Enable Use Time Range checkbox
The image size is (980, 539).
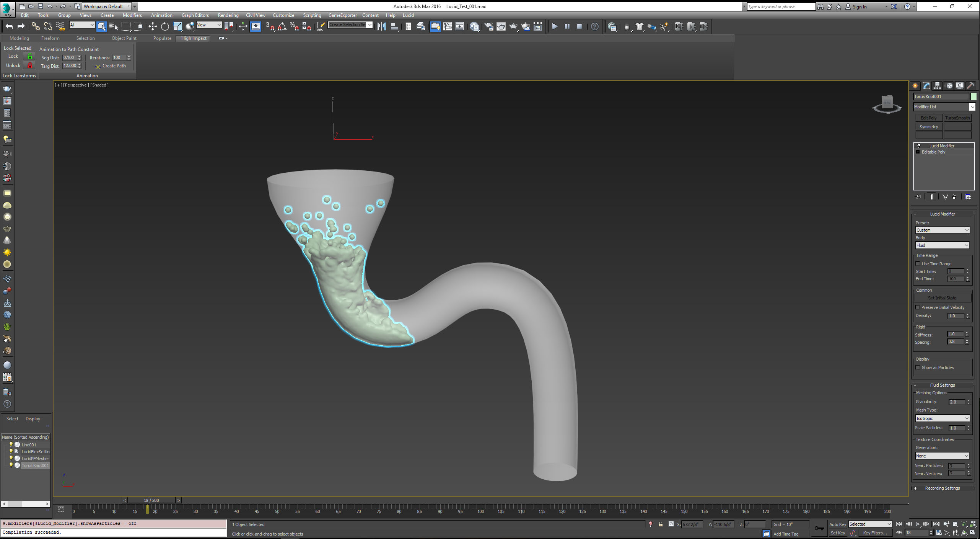[x=918, y=264]
